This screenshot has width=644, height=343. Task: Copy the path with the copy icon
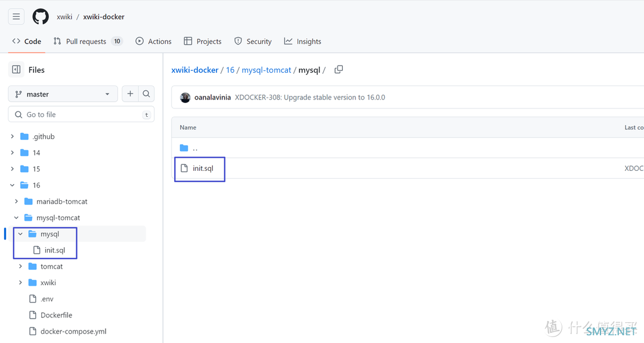coord(339,70)
